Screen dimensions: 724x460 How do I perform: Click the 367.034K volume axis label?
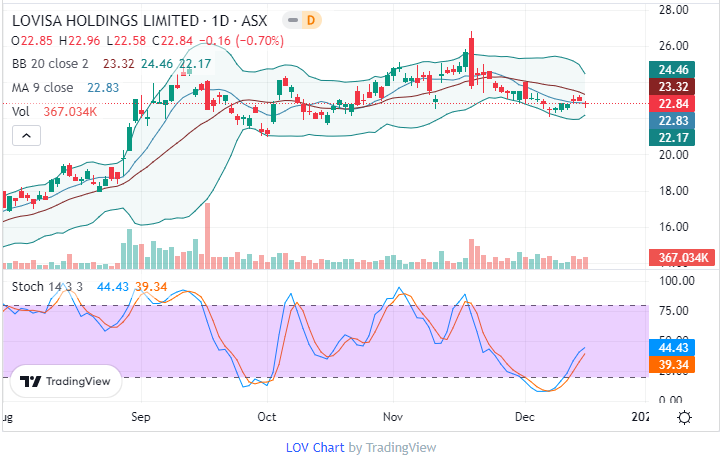coord(685,259)
